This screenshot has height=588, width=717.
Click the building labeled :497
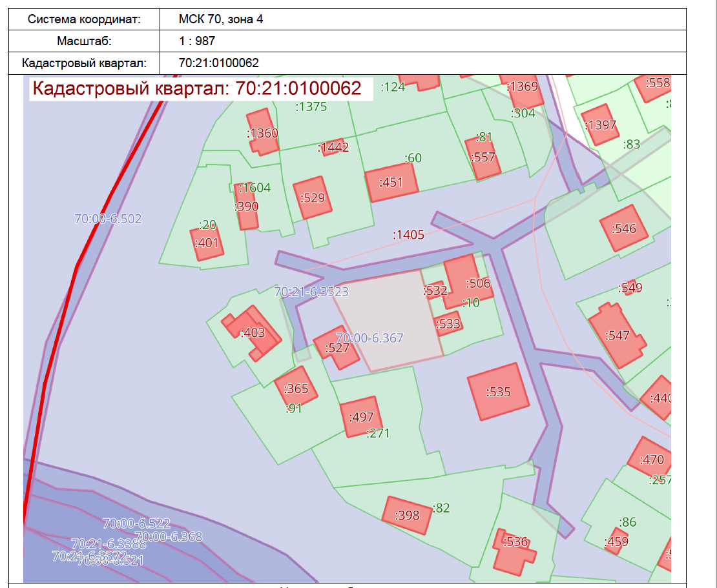pyautogui.click(x=360, y=417)
